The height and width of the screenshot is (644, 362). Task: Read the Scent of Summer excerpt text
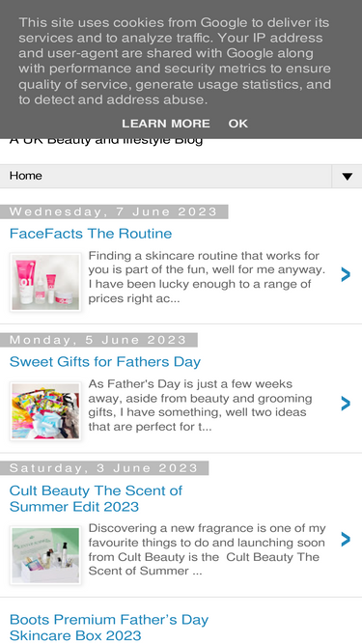208,549
